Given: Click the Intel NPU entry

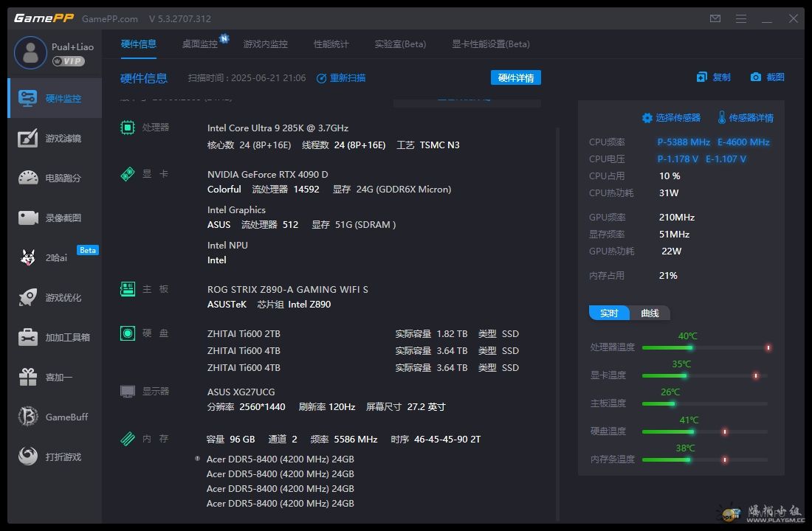Looking at the screenshot, I should [x=227, y=246].
